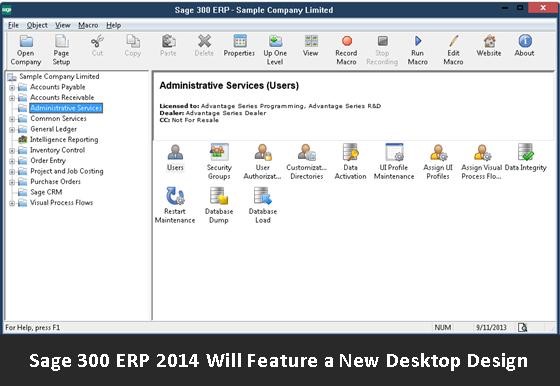Expand the Visual Process Flows node
The image size is (560, 386).
click(x=12, y=203)
